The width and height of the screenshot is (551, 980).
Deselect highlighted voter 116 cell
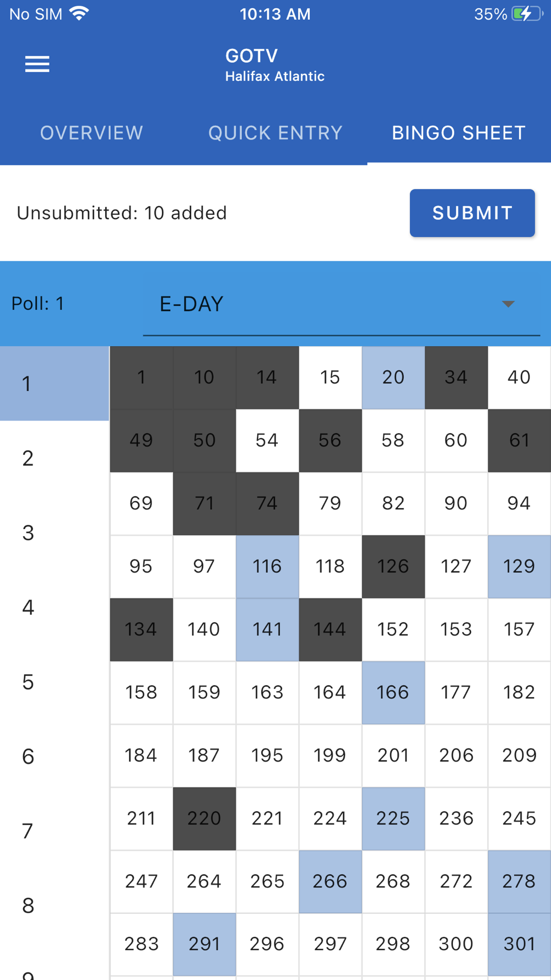(x=267, y=566)
